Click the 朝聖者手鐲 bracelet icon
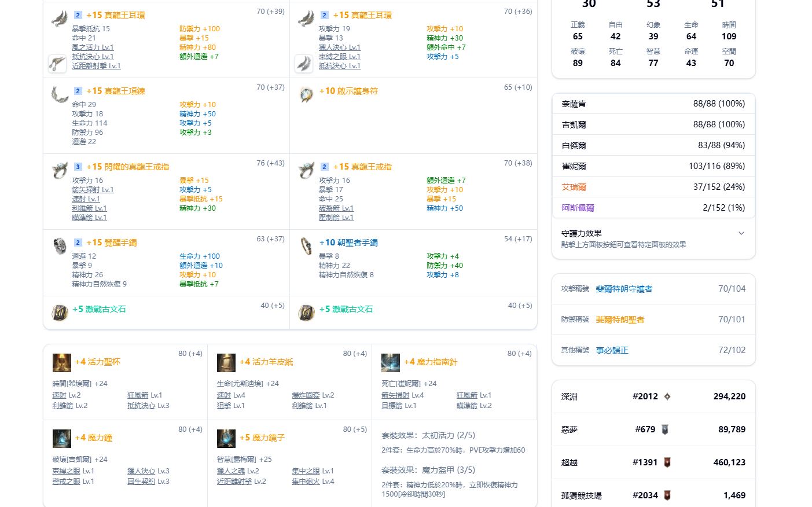This screenshot has height=507, width=812. [x=306, y=246]
